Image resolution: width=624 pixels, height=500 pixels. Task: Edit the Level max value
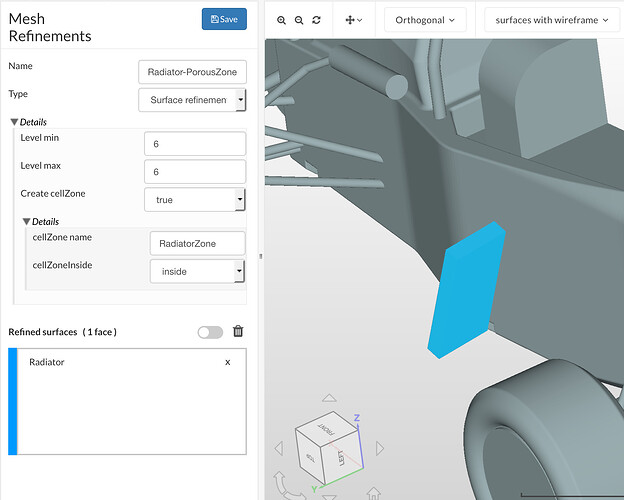pyautogui.click(x=195, y=172)
